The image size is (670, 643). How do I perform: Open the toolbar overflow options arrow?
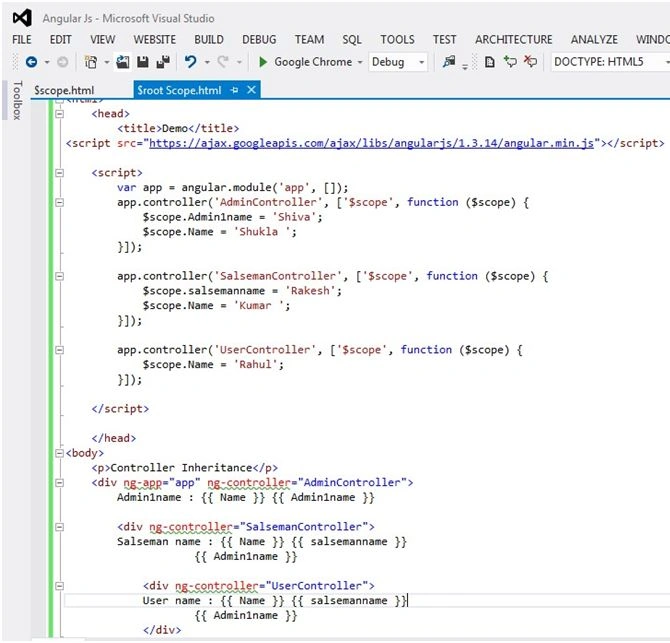click(465, 67)
